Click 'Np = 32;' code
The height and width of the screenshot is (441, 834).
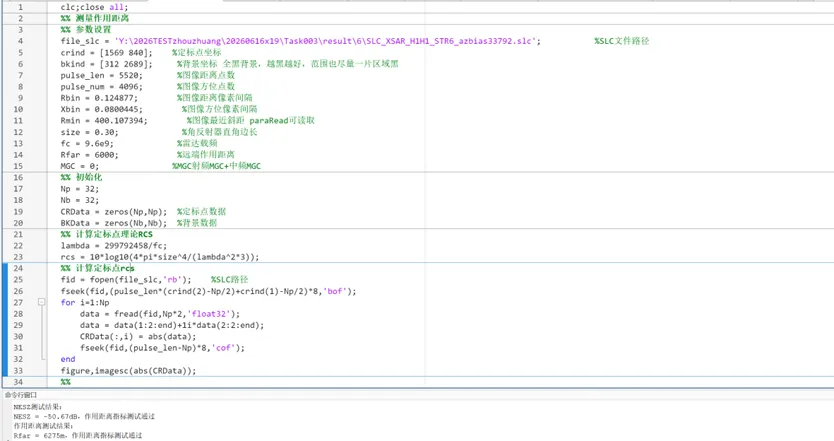[x=79, y=189]
